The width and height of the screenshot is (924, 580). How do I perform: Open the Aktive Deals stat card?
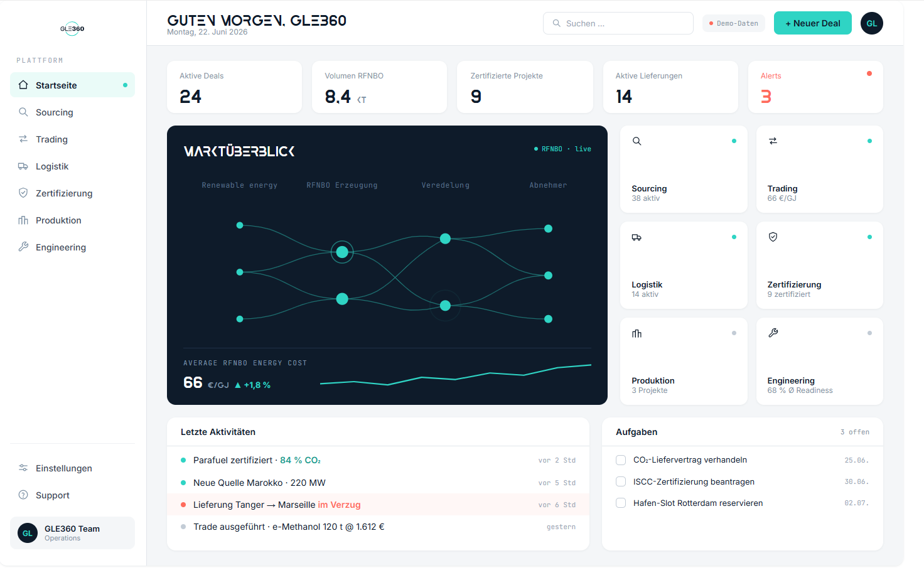pyautogui.click(x=234, y=87)
